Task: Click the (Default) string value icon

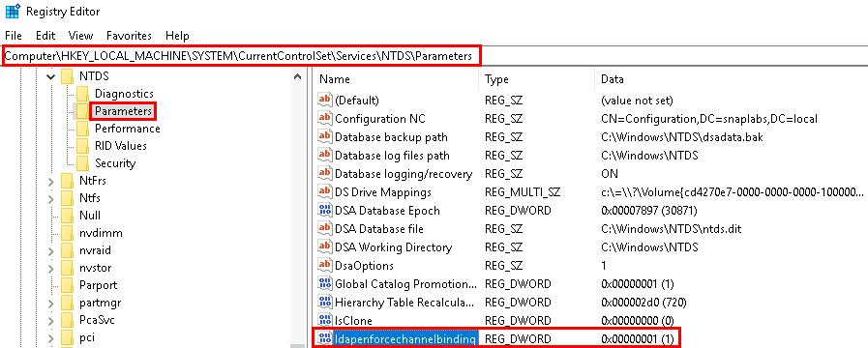Action: pyautogui.click(x=324, y=101)
